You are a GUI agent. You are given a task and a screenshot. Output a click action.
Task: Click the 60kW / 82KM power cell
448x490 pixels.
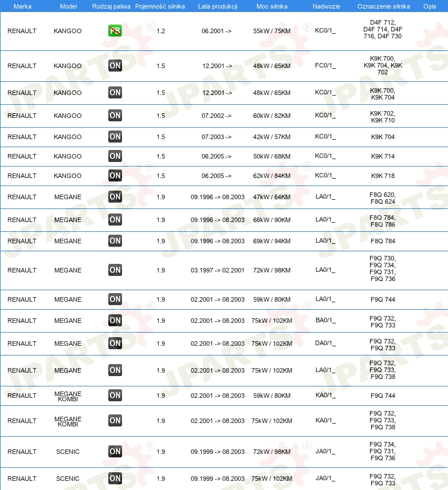point(272,116)
